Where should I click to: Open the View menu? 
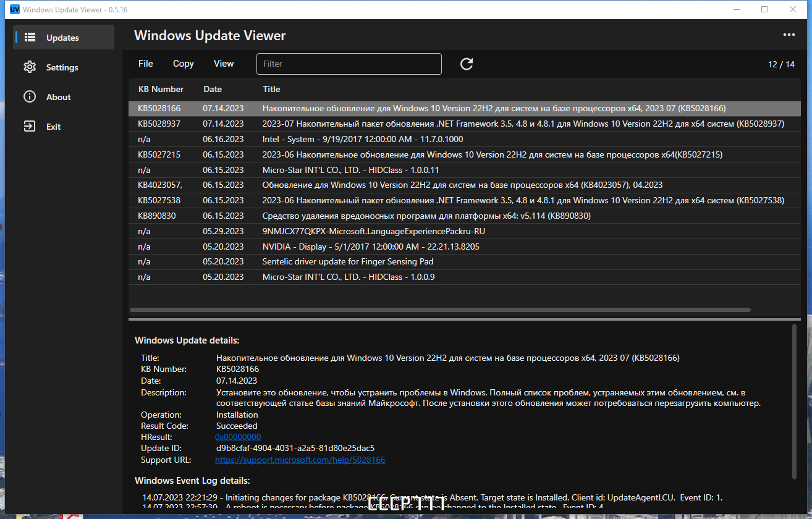click(x=224, y=64)
